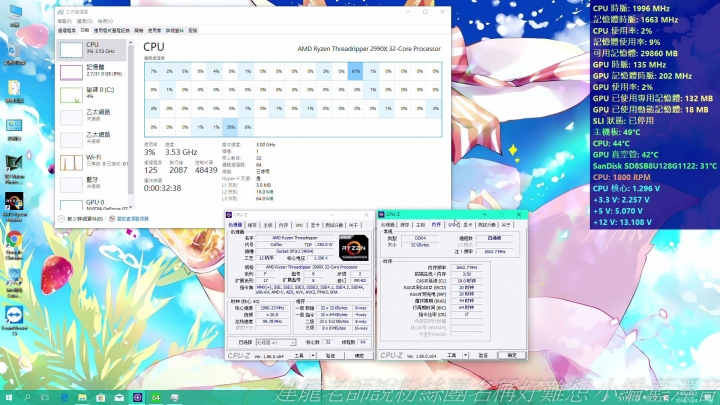Open 主板 tab in left CPU-Z window
Image resolution: width=720 pixels, height=405 pixels.
268,225
